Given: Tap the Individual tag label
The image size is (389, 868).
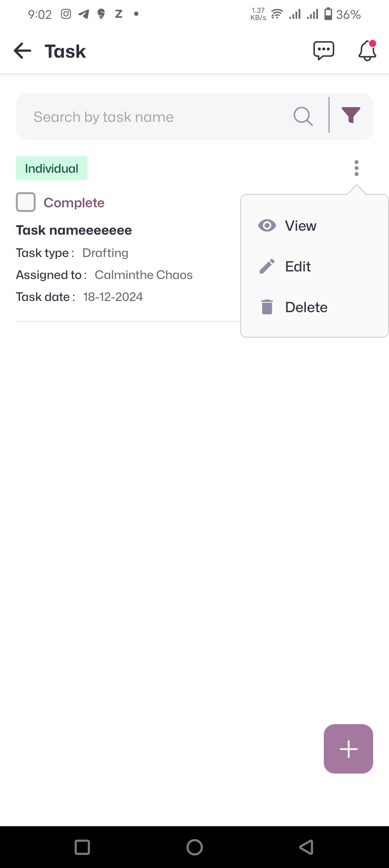Looking at the screenshot, I should 52,168.
